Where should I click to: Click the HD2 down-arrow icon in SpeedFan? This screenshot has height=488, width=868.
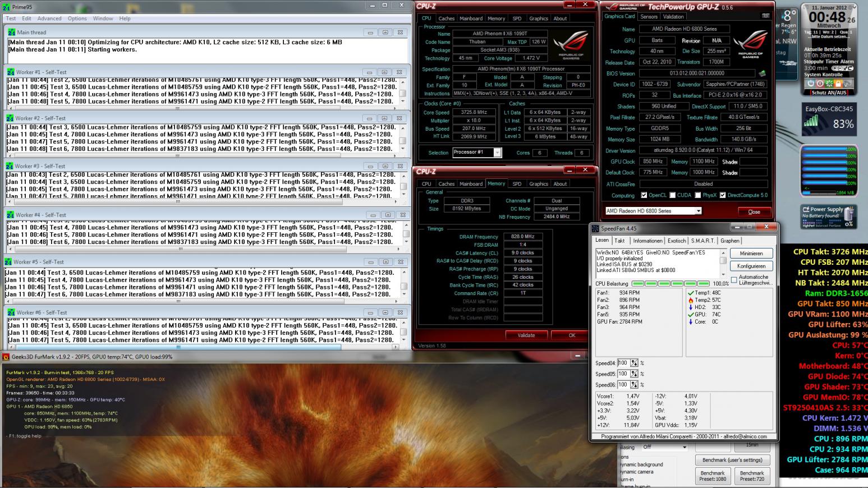pyautogui.click(x=691, y=307)
